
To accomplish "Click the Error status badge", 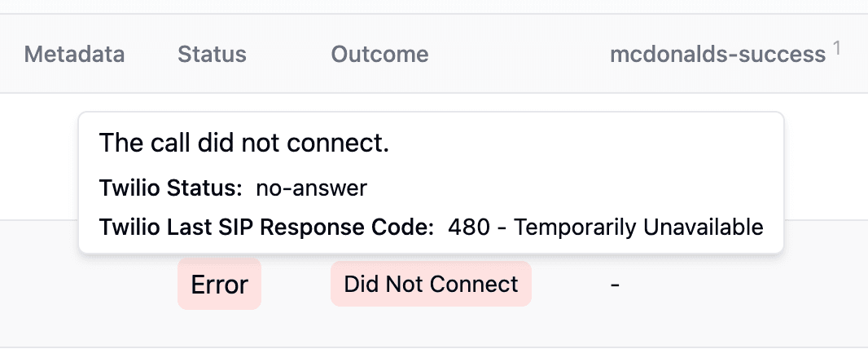I will 219,285.
